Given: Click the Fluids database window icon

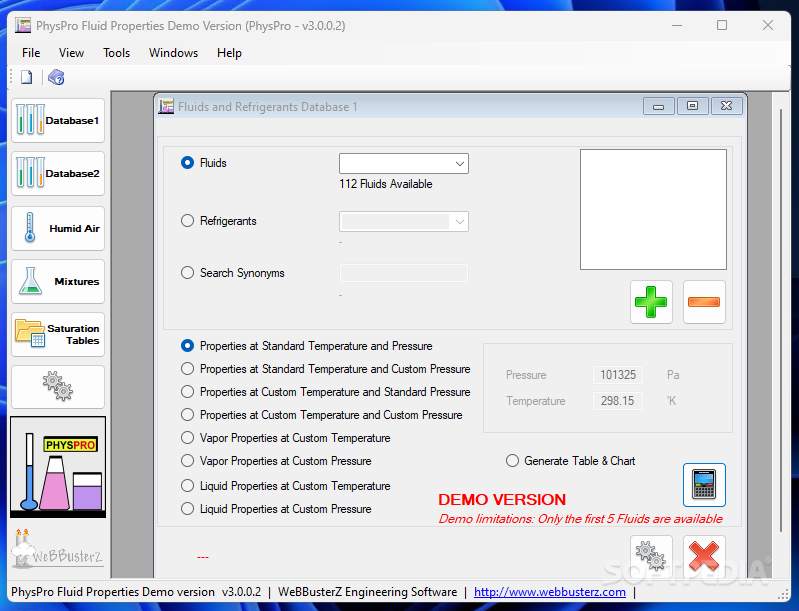Looking at the screenshot, I should (x=166, y=107).
